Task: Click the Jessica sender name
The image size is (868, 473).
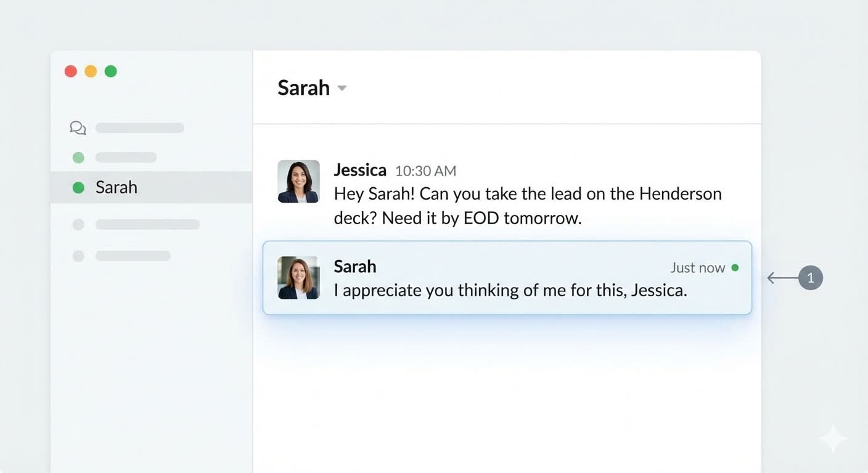Action: pyautogui.click(x=360, y=170)
